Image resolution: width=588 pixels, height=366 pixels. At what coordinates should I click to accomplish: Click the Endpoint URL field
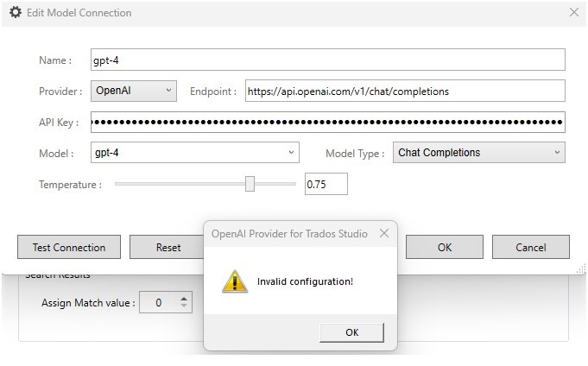(403, 91)
